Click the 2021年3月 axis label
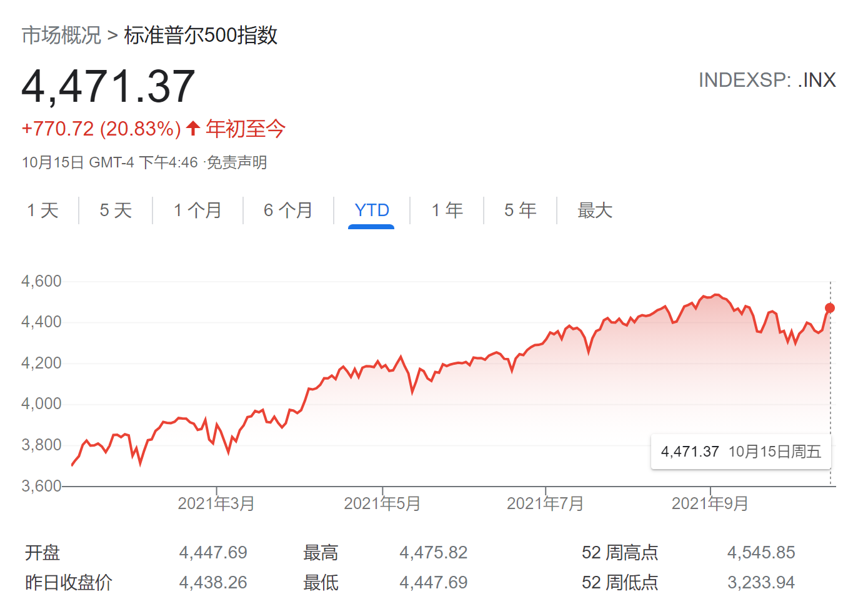The image size is (868, 609). [x=216, y=503]
